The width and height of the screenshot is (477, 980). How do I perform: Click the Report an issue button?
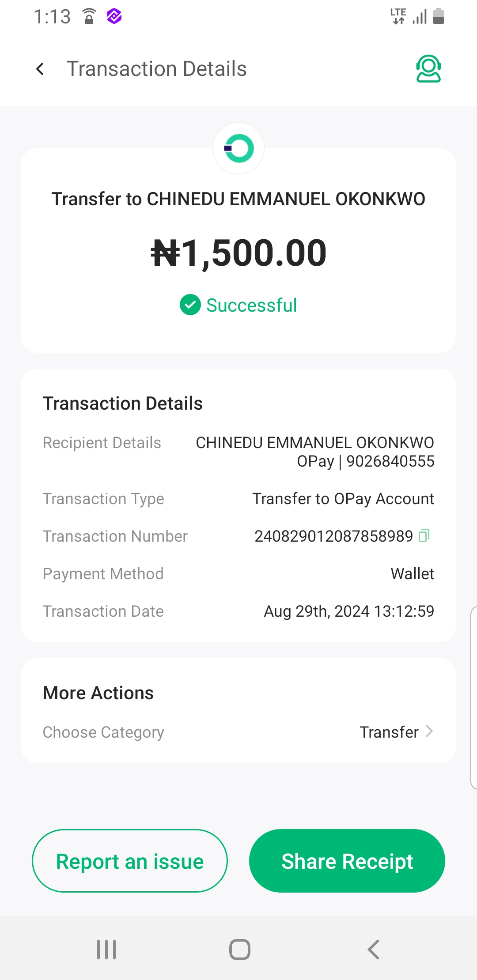coord(130,861)
